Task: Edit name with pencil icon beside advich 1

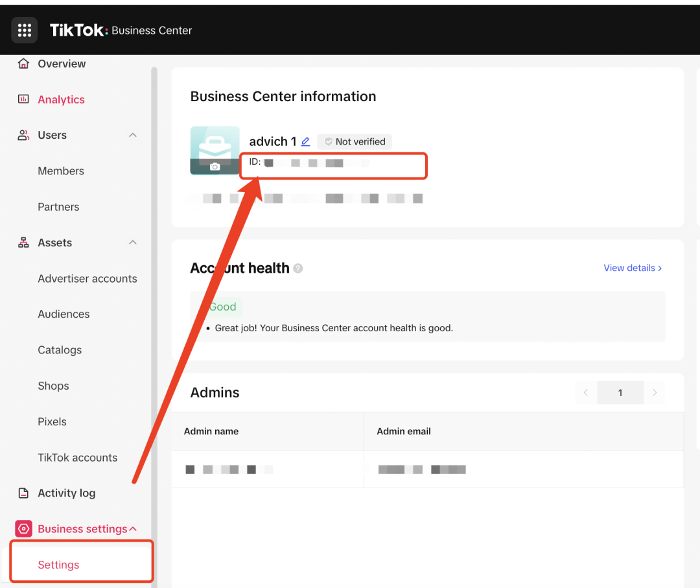Action: 305,141
